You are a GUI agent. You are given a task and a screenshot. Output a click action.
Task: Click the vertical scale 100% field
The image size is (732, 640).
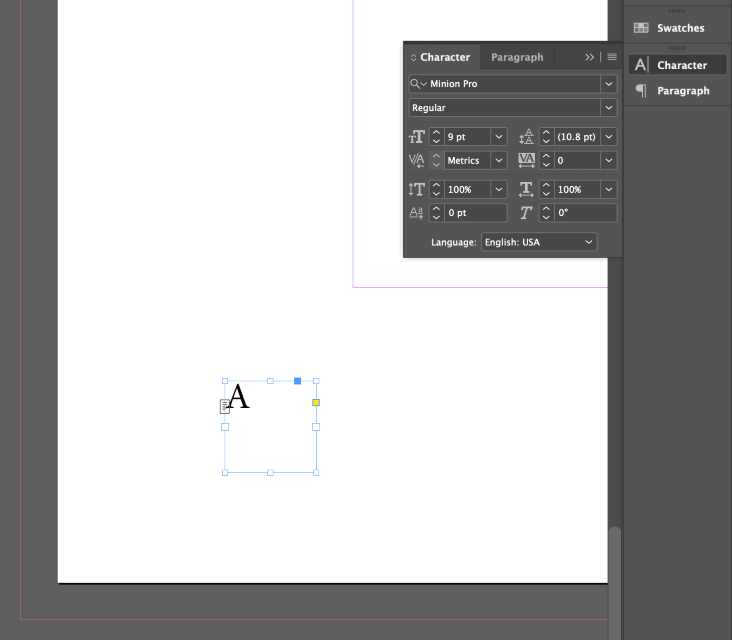(x=467, y=190)
